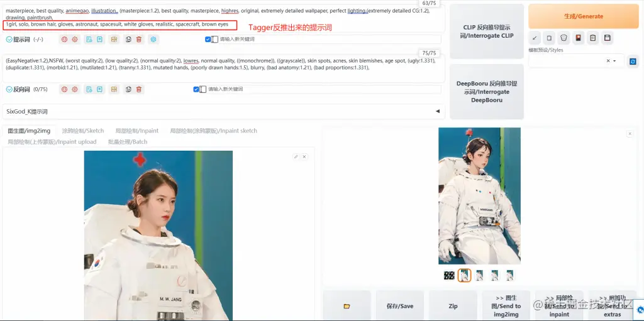Click the red gear icon in 提示词 row
The width and height of the screenshot is (644, 321).
point(75,40)
